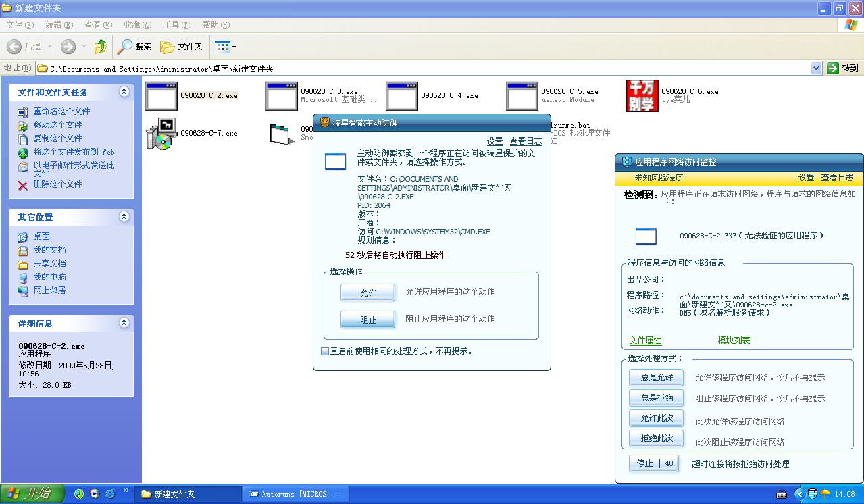Image resolution: width=864 pixels, height=504 pixels.
Task: Click Allow This Time (允许此次) button
Action: 656,418
